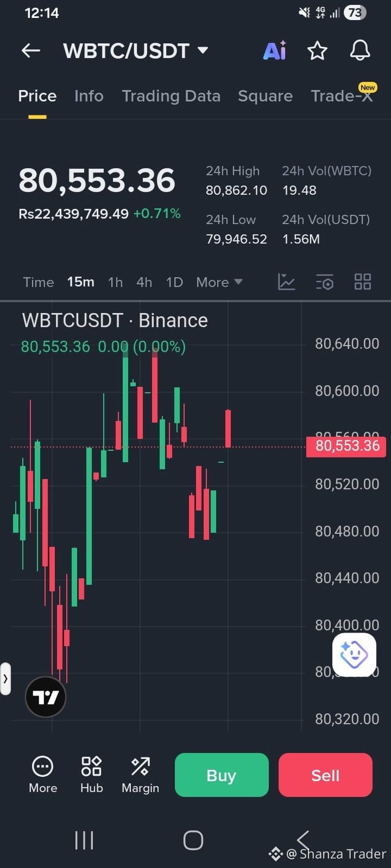Open chart drawing tools icon

(x=286, y=282)
